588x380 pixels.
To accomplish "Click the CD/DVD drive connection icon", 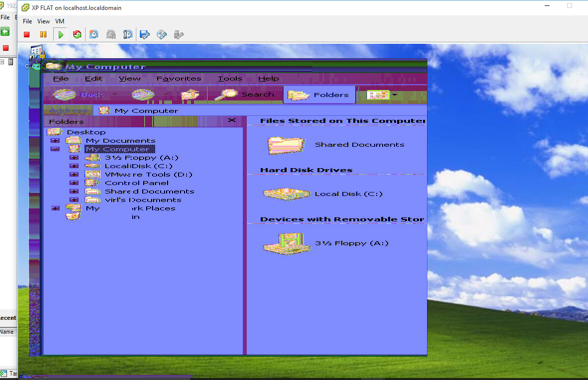I will (x=162, y=35).
